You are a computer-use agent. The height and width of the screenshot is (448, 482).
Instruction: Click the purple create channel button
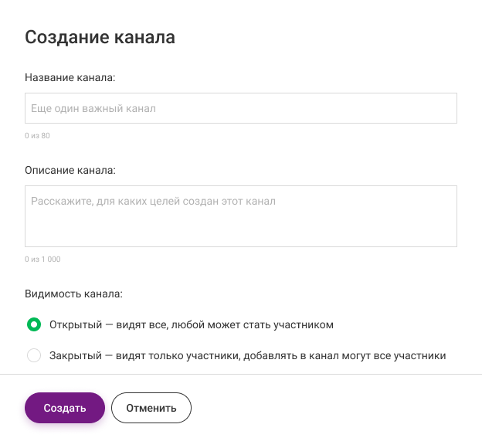pyautogui.click(x=64, y=408)
